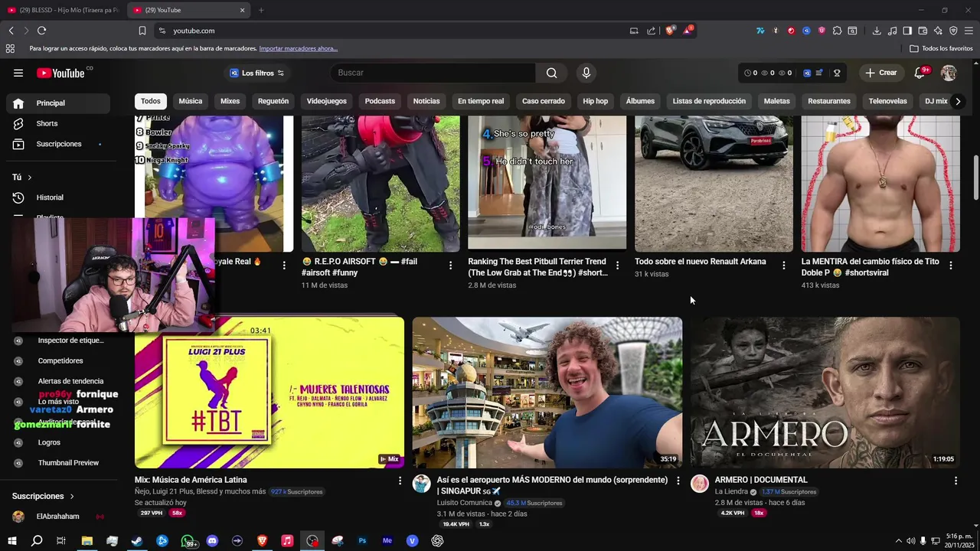Select the Regueton filter chip

tap(273, 101)
